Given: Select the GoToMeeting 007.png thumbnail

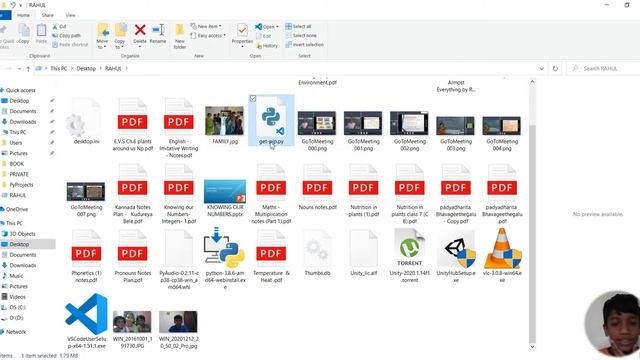Looking at the screenshot, I should point(86,193).
